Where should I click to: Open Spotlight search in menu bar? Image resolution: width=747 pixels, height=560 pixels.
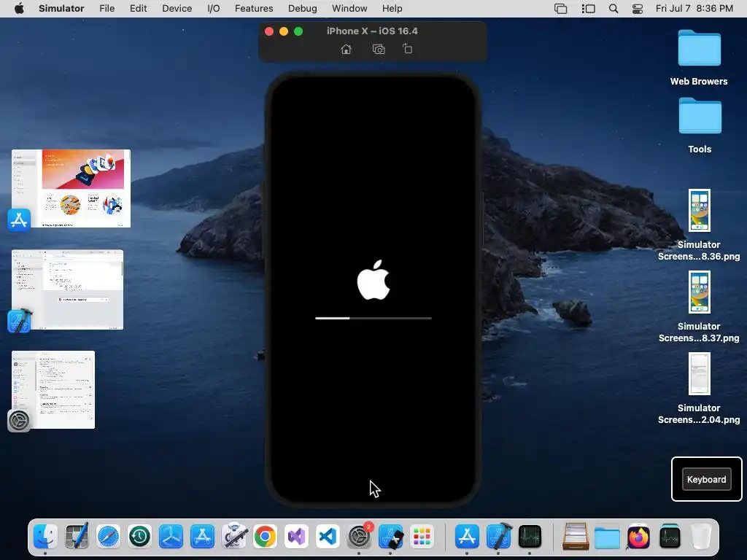coord(614,9)
